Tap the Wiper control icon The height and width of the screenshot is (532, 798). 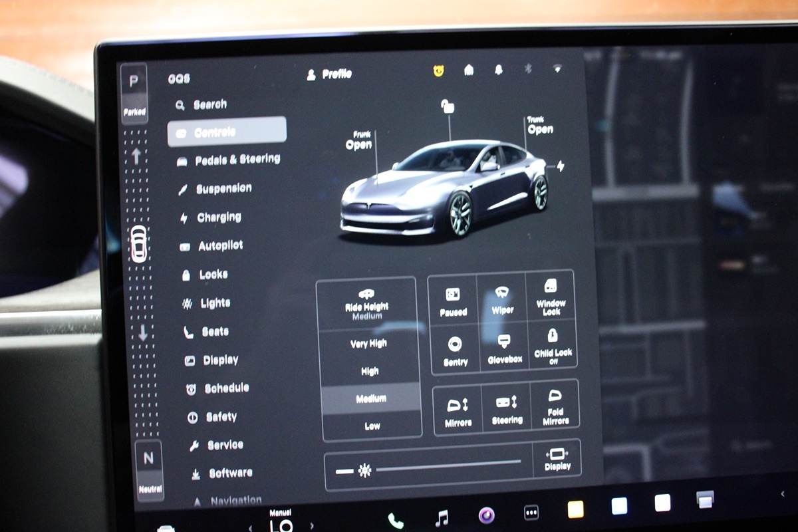tap(503, 299)
